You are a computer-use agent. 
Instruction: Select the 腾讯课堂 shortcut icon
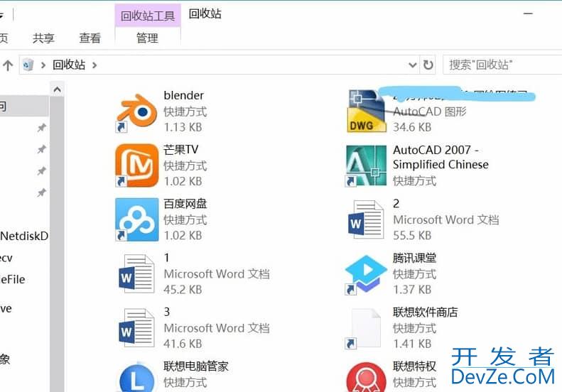[x=366, y=274]
